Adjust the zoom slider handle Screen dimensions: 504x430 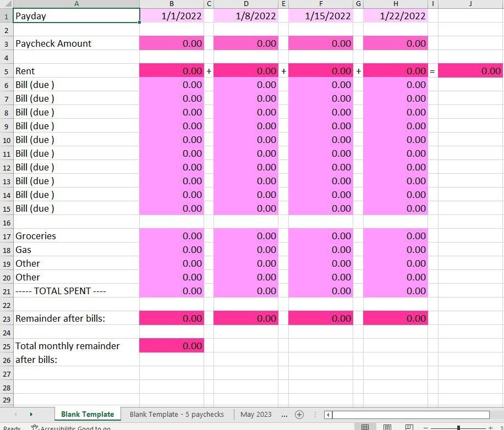(457, 426)
